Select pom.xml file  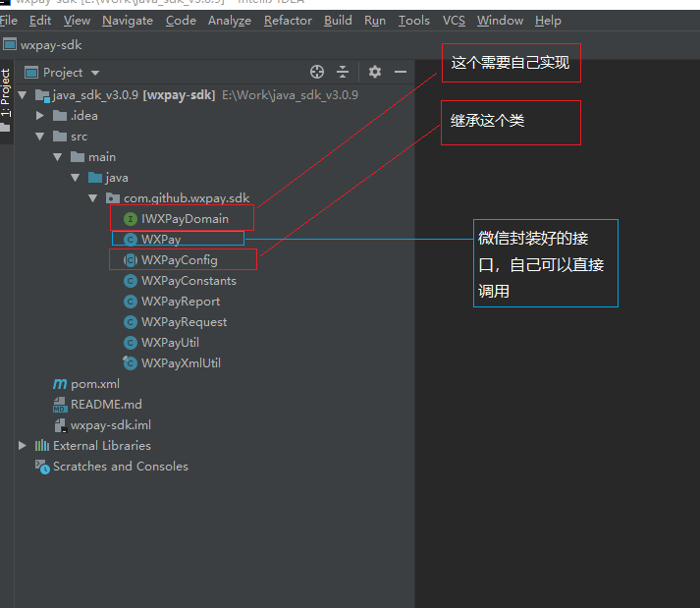coord(95,384)
